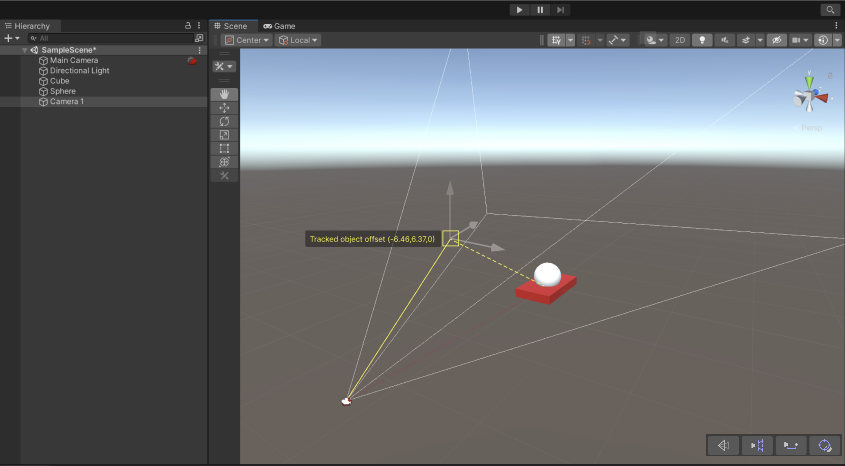Click the Step frame button
The image size is (845, 466).
click(x=561, y=9)
